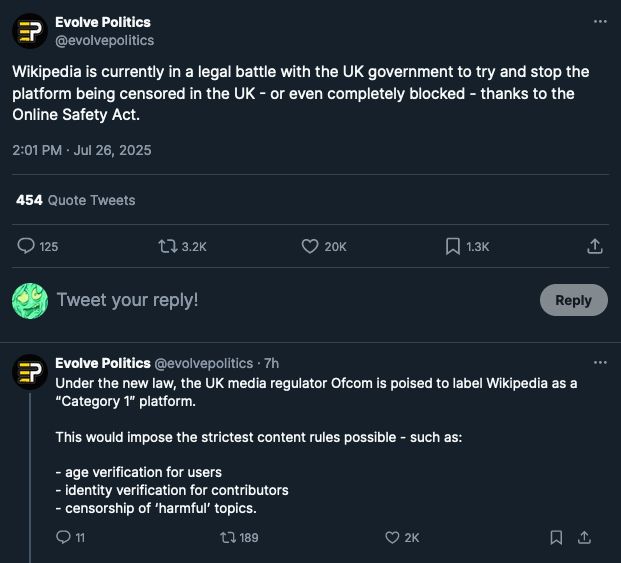Open more options menu on main tweet
This screenshot has height=563, width=621.
[600, 21]
